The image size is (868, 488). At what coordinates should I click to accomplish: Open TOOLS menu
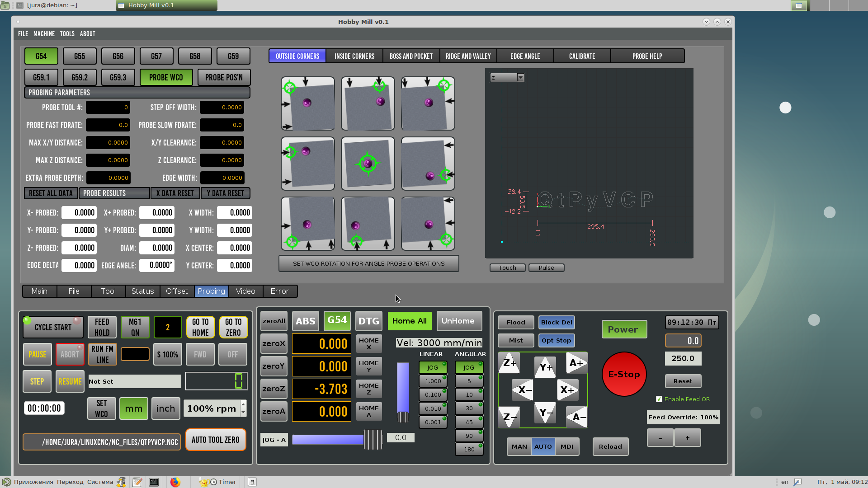coord(67,34)
